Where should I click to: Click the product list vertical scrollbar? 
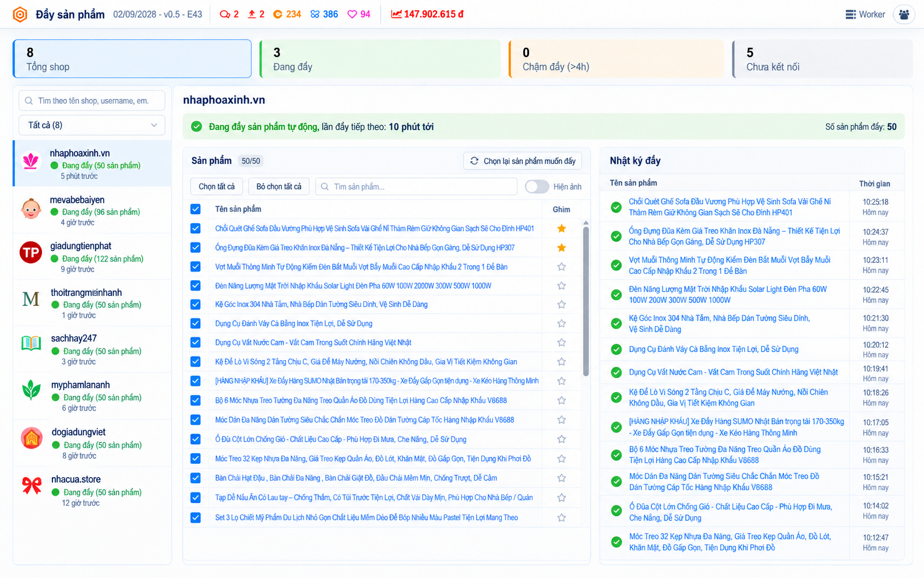click(x=586, y=301)
